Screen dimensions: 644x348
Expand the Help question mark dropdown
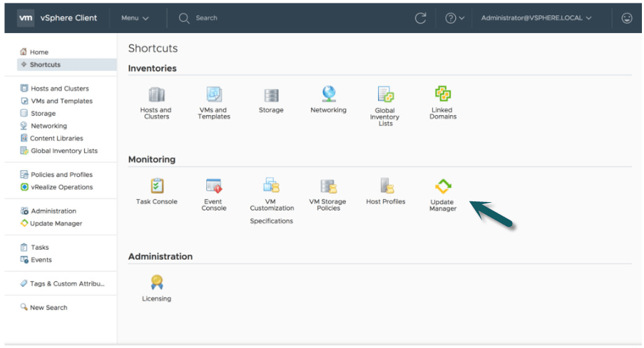pyautogui.click(x=455, y=18)
